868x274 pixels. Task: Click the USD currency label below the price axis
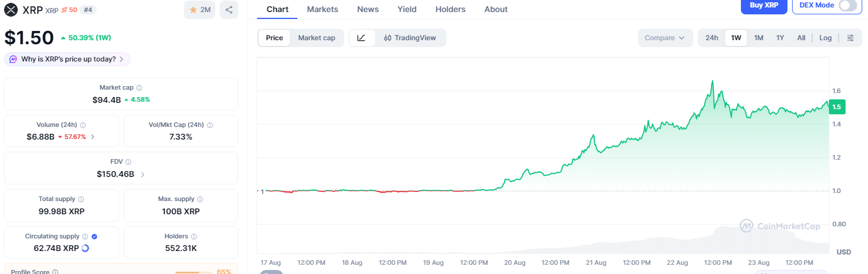point(844,252)
